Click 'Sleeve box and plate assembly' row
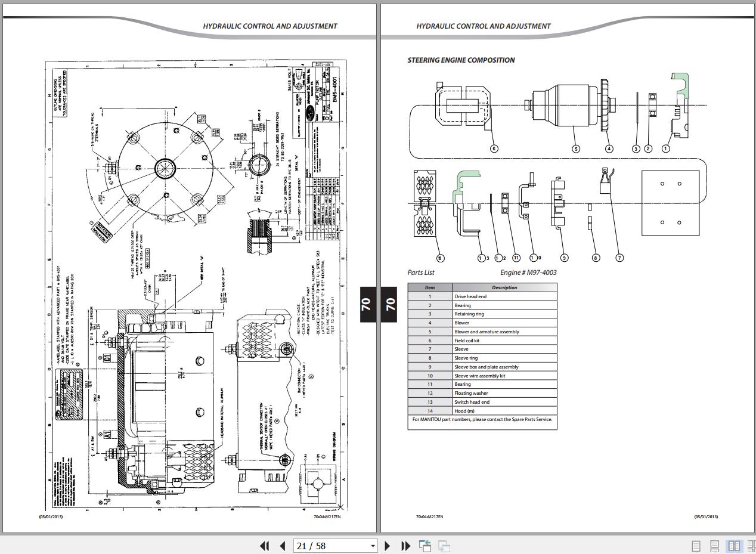Image resolution: width=756 pixels, height=554 pixels. pyautogui.click(x=482, y=367)
